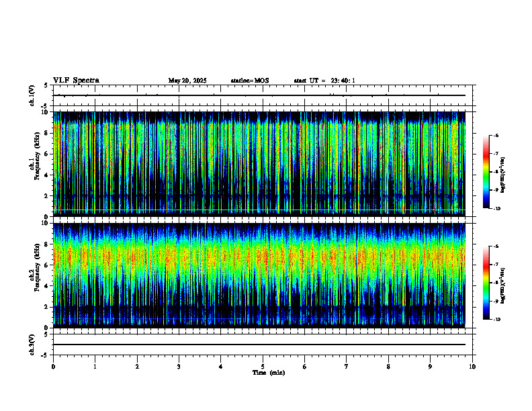Click the "-6" label on ch.1 colorbar

click(x=496, y=135)
